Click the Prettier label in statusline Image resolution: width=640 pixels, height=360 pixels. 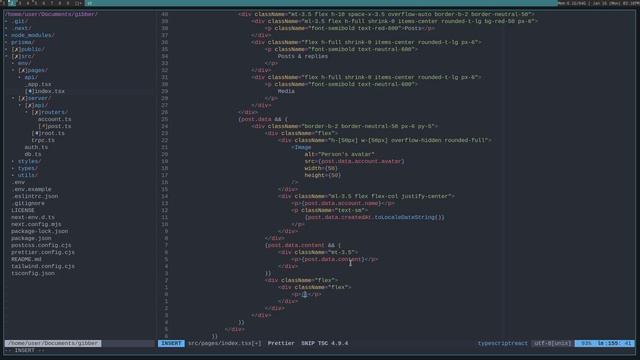[281, 343]
